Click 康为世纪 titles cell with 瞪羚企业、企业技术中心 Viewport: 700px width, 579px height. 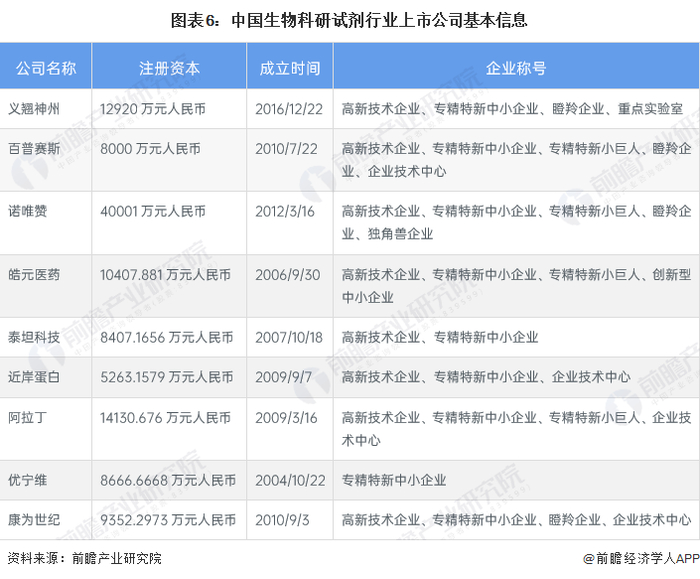click(517, 520)
